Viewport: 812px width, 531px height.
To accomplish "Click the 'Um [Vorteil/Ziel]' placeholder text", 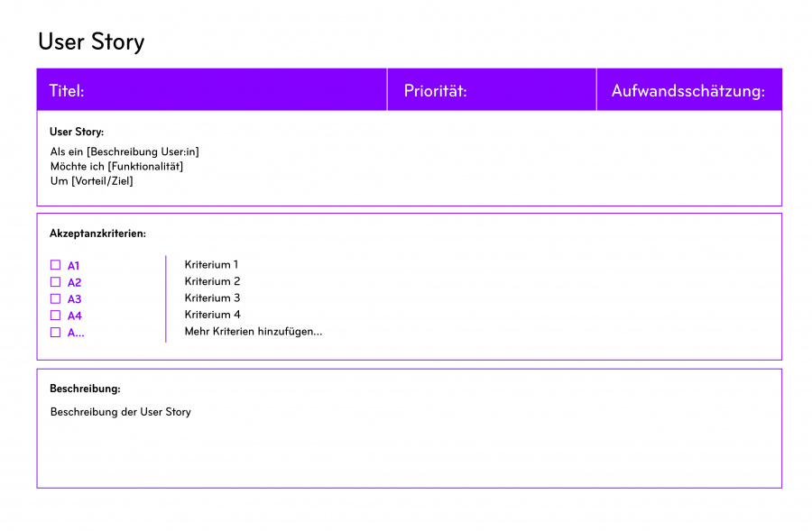I will (x=91, y=180).
